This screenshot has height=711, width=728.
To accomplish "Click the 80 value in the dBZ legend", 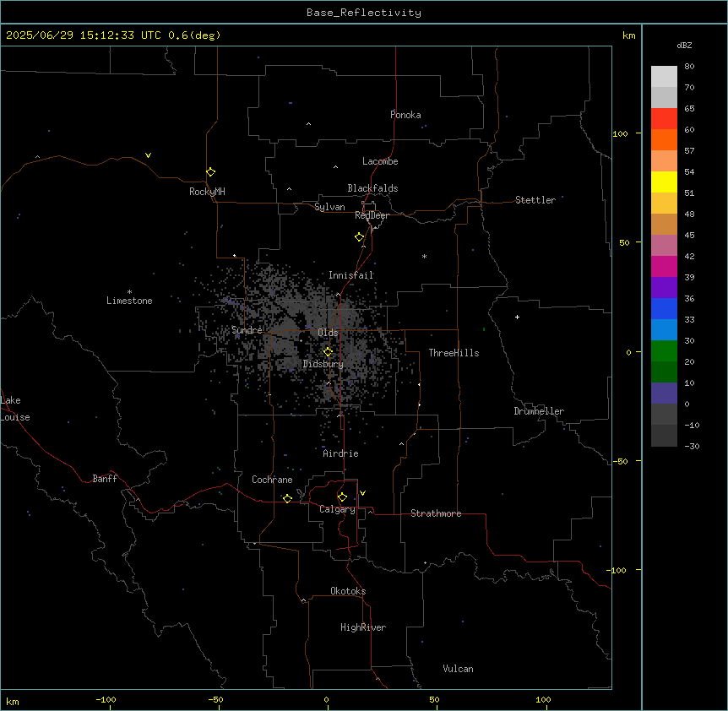I will (x=689, y=67).
